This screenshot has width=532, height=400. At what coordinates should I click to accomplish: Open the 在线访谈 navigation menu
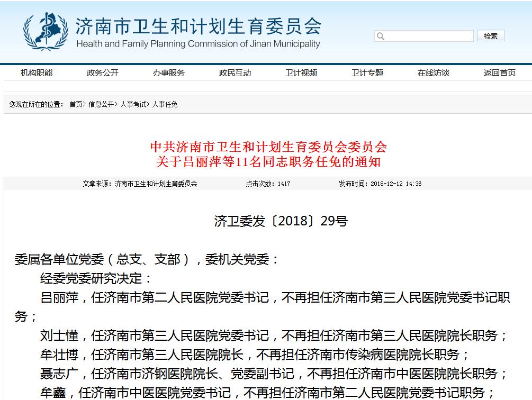432,72
